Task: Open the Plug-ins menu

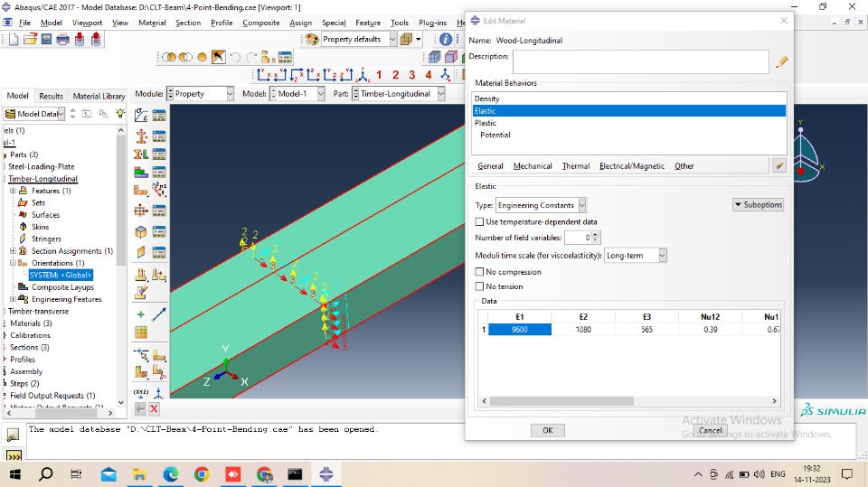Action: 432,23
